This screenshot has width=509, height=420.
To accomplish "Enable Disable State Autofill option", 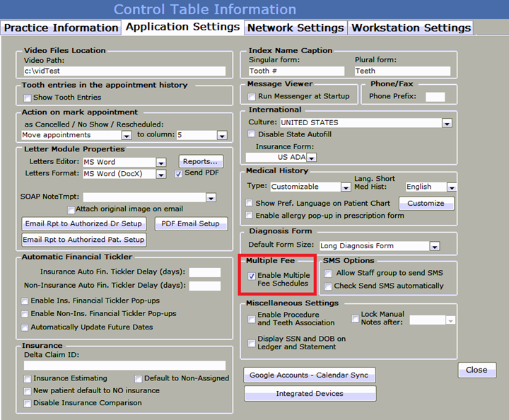I will tap(252, 134).
